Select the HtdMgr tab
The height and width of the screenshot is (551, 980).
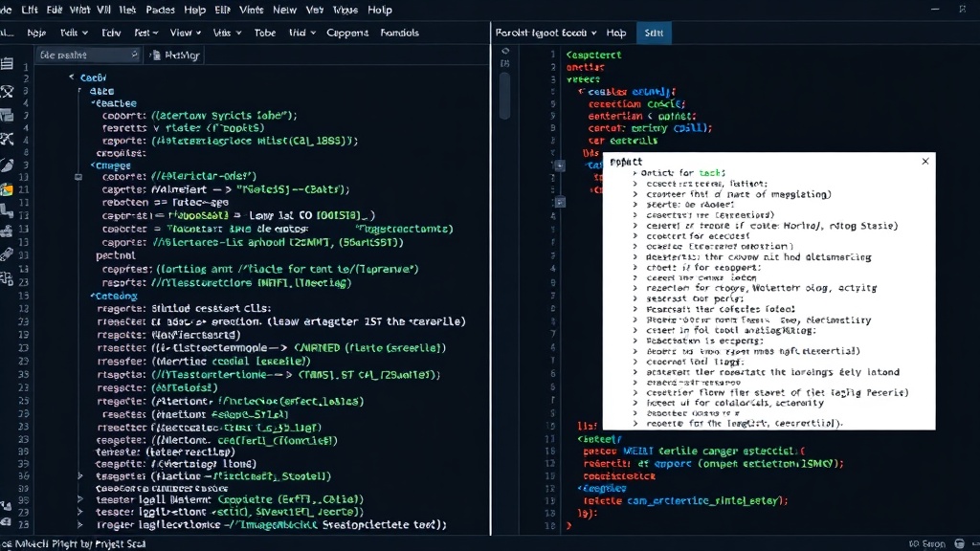[x=175, y=55]
